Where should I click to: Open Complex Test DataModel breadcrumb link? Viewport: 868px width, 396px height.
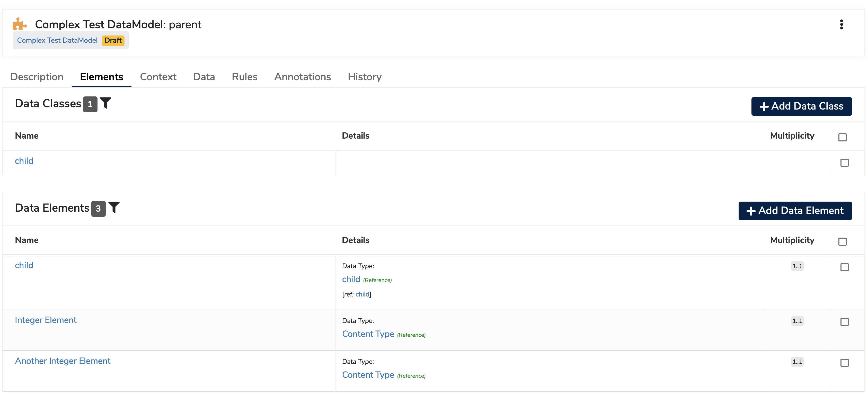57,40
